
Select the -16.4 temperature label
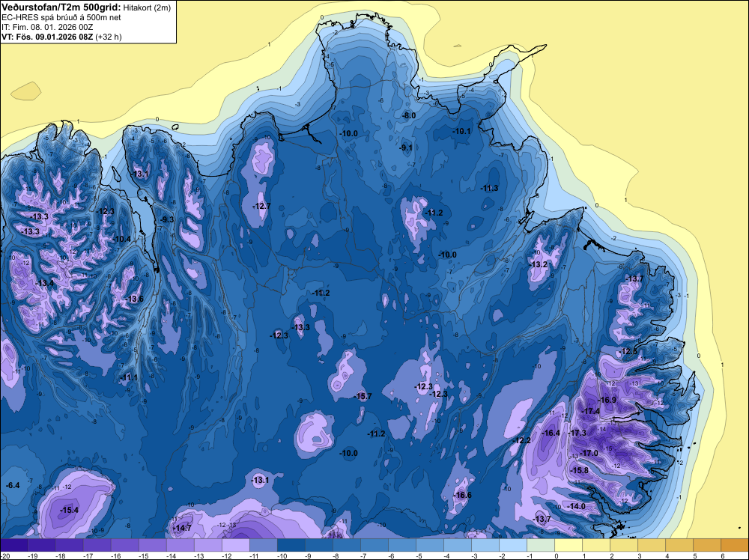click(551, 433)
